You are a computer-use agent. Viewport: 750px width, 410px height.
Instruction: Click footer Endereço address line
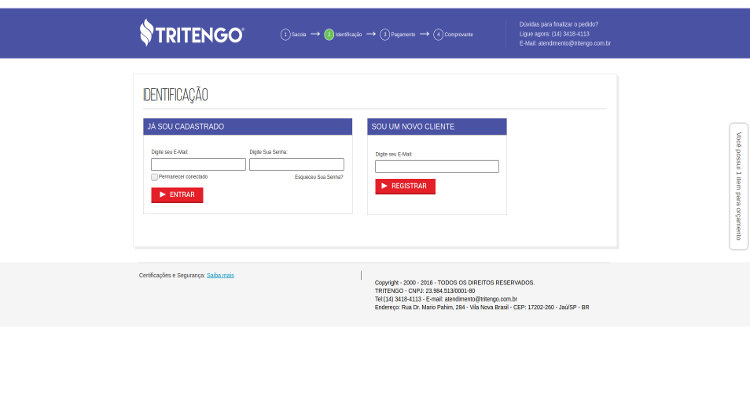(x=482, y=307)
